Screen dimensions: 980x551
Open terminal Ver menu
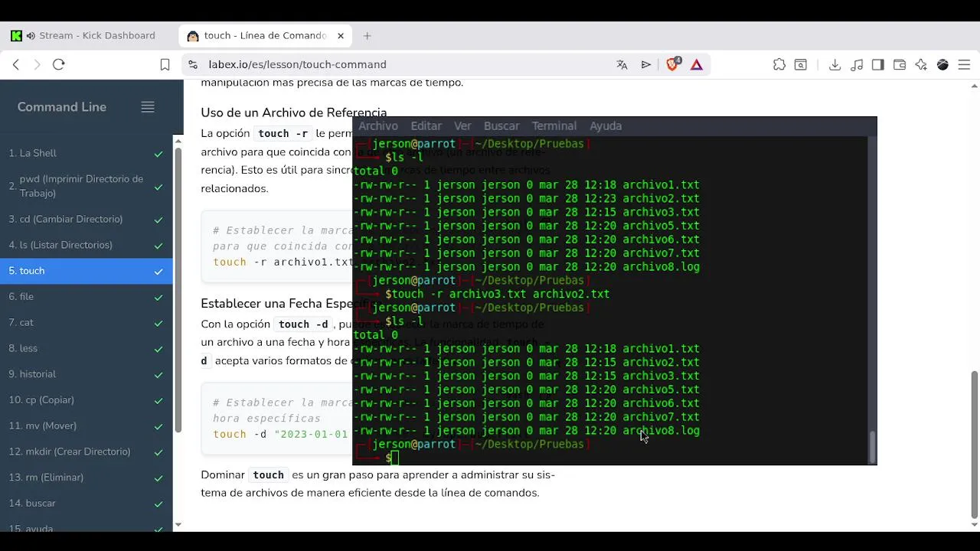(462, 126)
